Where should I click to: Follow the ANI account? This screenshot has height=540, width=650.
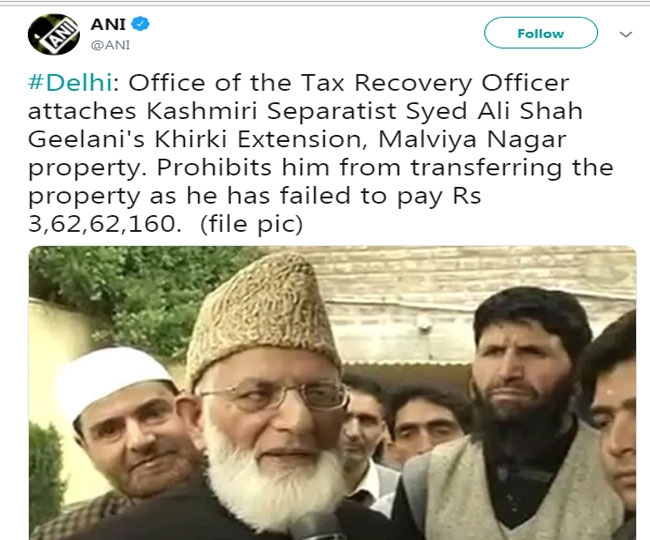point(541,33)
